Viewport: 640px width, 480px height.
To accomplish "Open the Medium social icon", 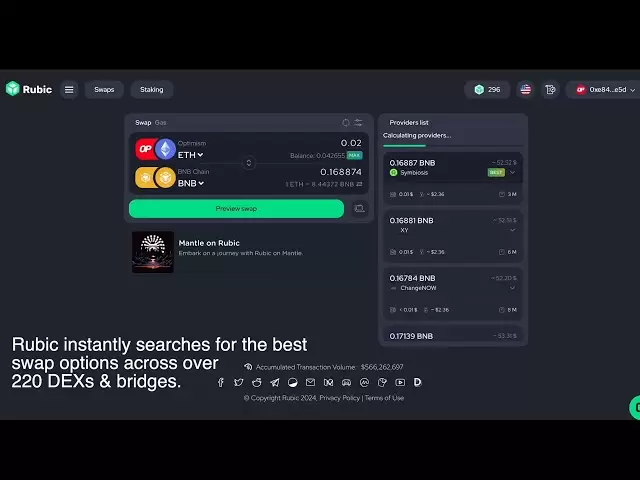I will pyautogui.click(x=329, y=382).
